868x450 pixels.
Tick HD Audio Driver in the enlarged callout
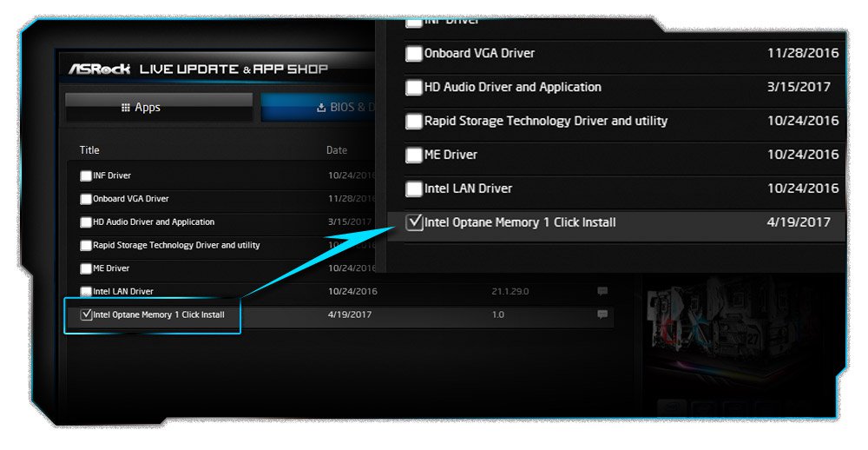click(x=414, y=88)
